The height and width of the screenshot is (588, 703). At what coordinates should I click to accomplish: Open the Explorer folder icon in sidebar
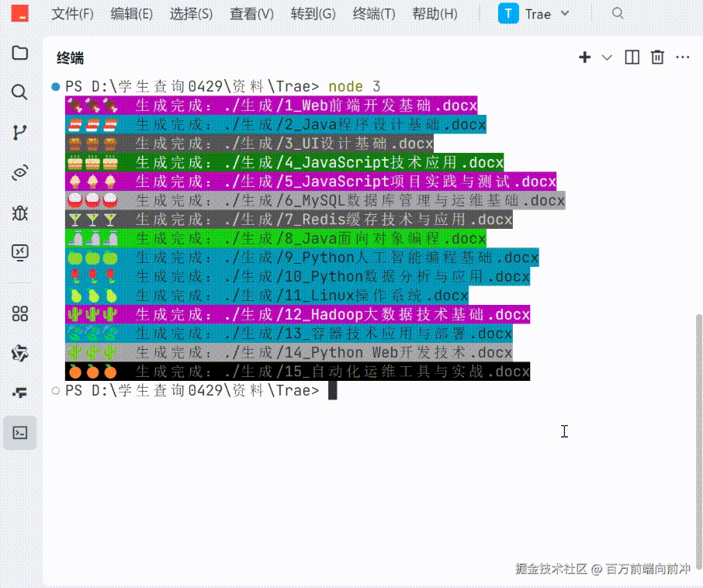point(19,53)
